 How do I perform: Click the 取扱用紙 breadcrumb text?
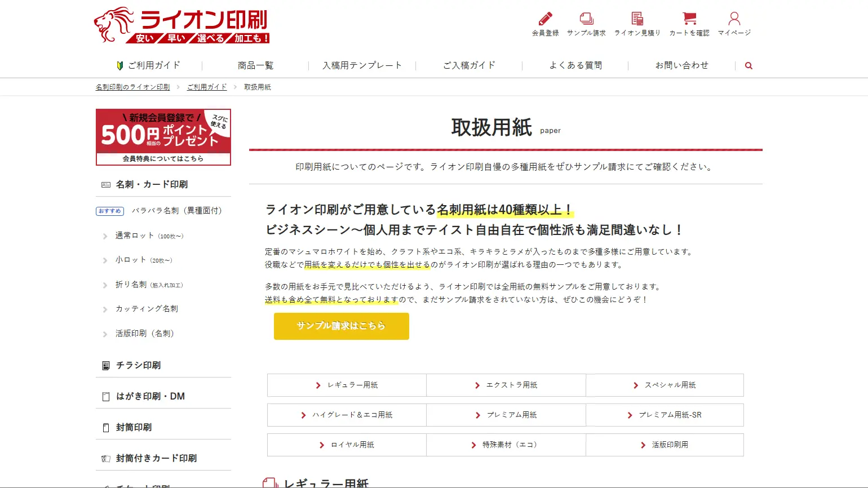click(x=258, y=87)
